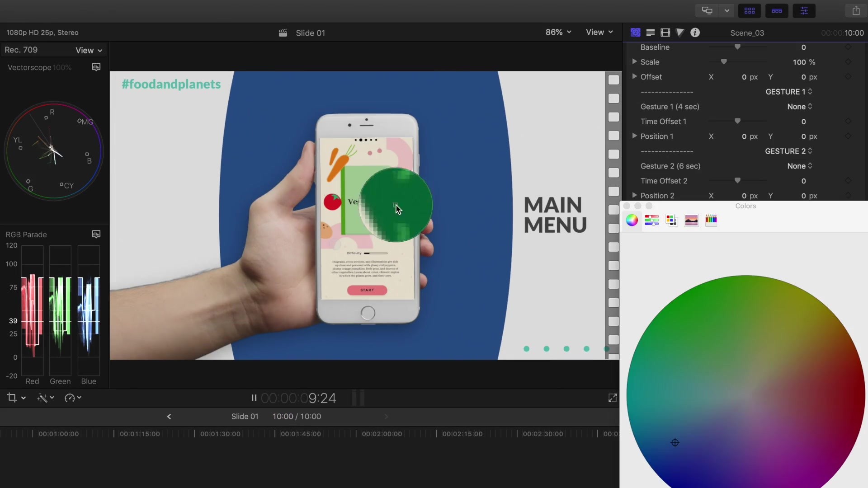868x488 pixels.
Task: Open the secondary display button
Action: coord(707,10)
